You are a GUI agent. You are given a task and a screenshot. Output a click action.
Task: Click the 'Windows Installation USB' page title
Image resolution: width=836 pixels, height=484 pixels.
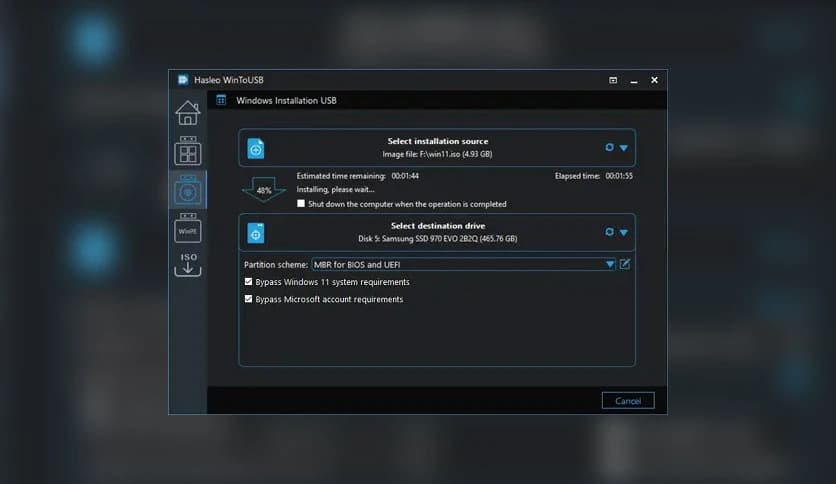(x=286, y=100)
